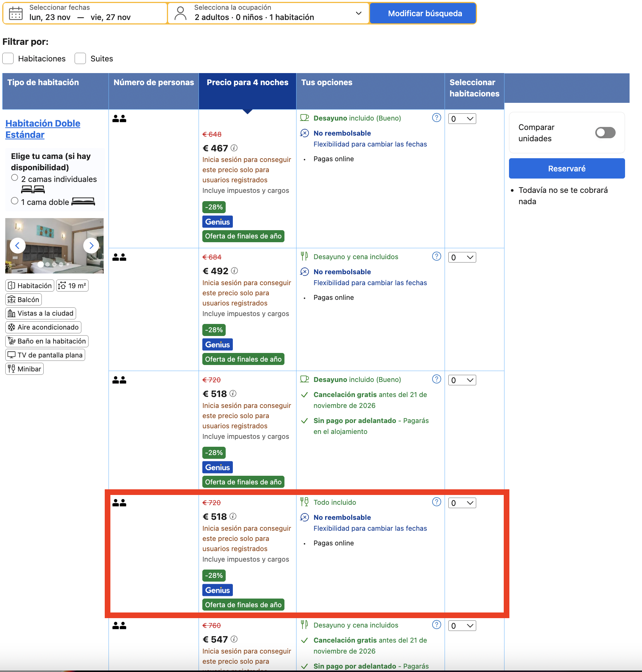
Task: Open room quantity dropdown for Todo incluido option
Action: click(x=462, y=503)
